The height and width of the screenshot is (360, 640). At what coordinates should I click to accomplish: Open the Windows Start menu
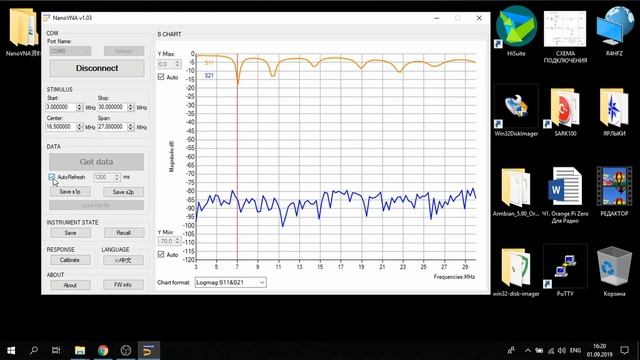click(x=11, y=350)
